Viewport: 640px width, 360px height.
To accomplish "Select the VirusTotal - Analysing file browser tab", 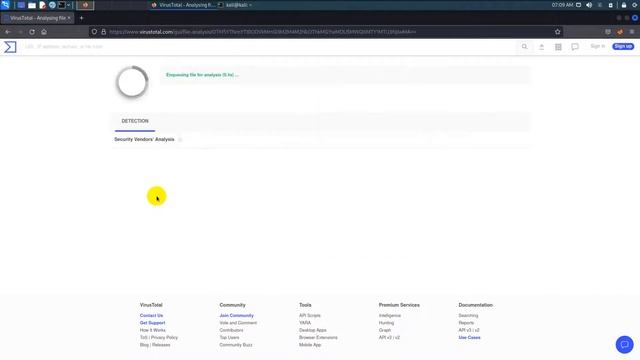I will [x=38, y=18].
